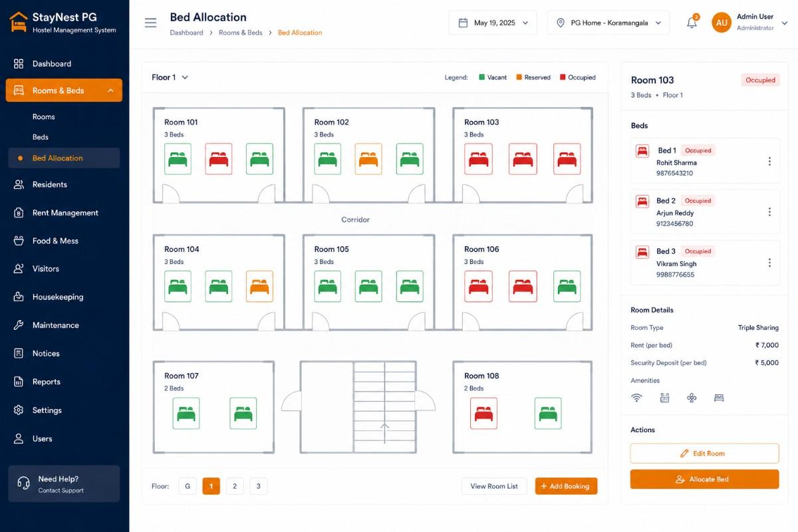This screenshot has height=532, width=798.
Task: Click the headset icon in Need Help
Action: (24, 483)
